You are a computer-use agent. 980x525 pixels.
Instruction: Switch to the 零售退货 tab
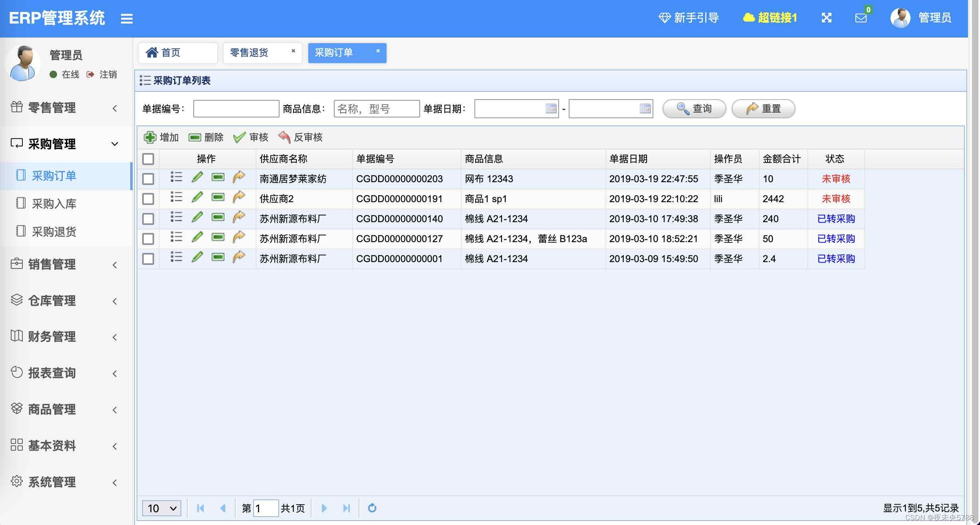pyautogui.click(x=250, y=52)
